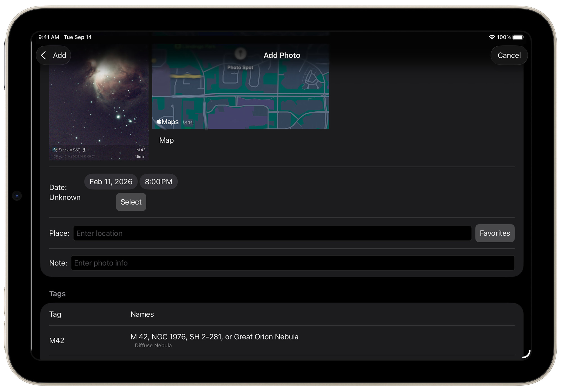The image size is (562, 392).
Task: Tap the Tag column header
Action: (55, 314)
